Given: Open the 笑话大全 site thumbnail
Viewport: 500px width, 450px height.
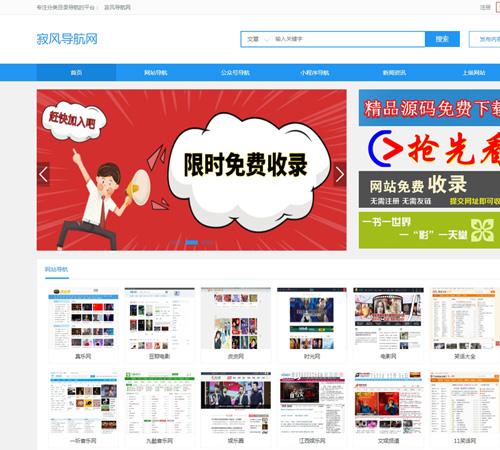Looking at the screenshot, I should [465, 318].
